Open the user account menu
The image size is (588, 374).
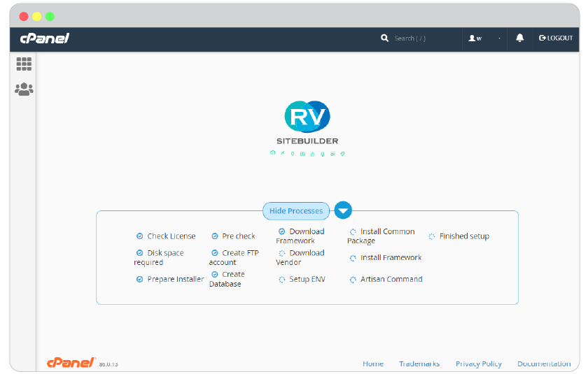484,38
